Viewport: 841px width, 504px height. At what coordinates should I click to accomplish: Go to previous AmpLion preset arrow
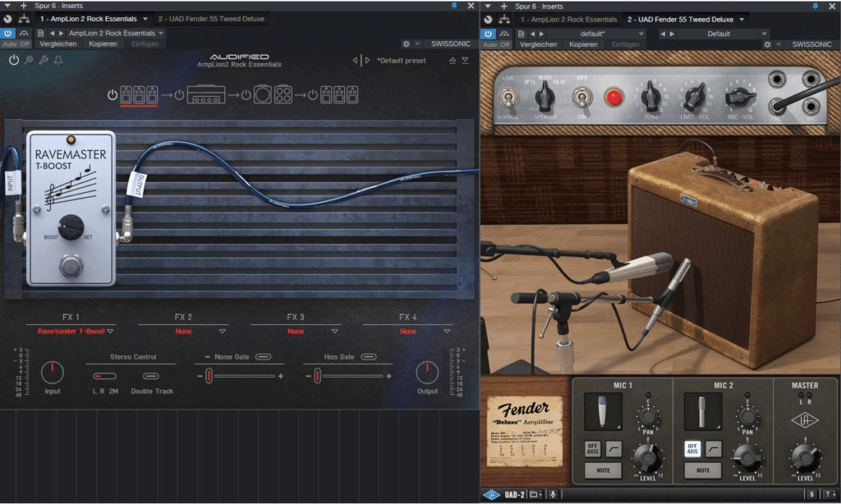coord(355,61)
